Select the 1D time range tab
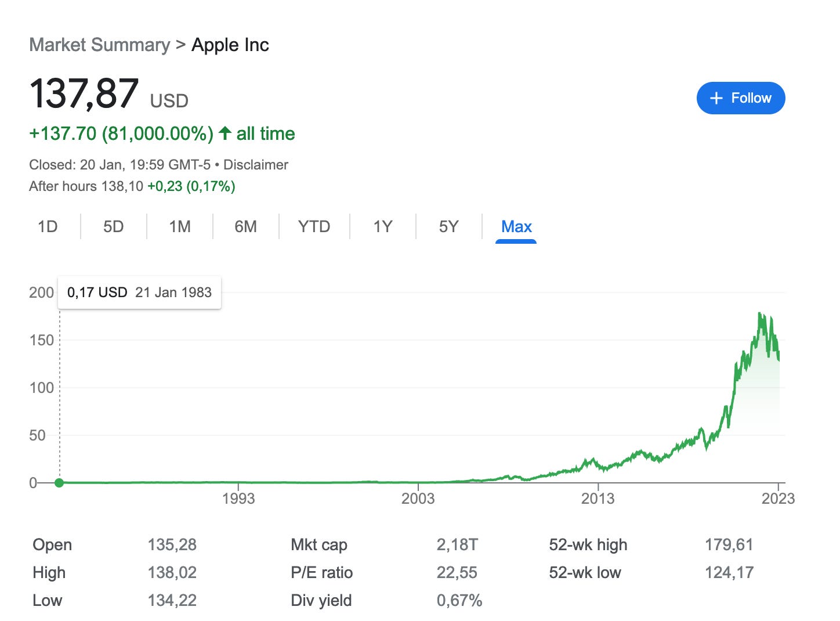Screen dimensions: 840x621 click(48, 226)
